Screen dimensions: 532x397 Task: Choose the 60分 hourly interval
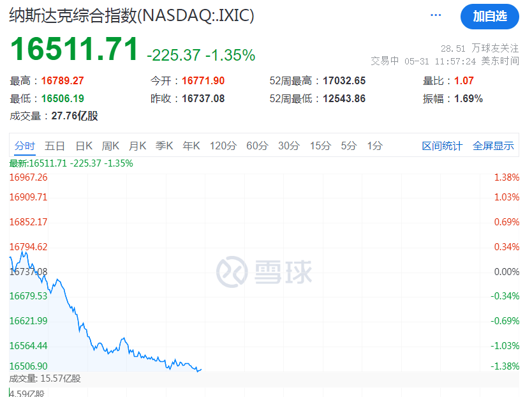pos(257,146)
